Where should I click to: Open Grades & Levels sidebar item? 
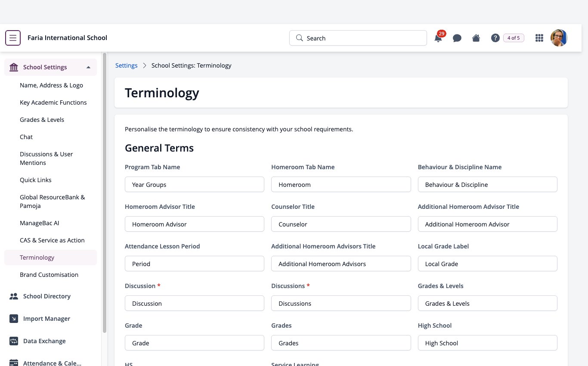click(x=42, y=120)
